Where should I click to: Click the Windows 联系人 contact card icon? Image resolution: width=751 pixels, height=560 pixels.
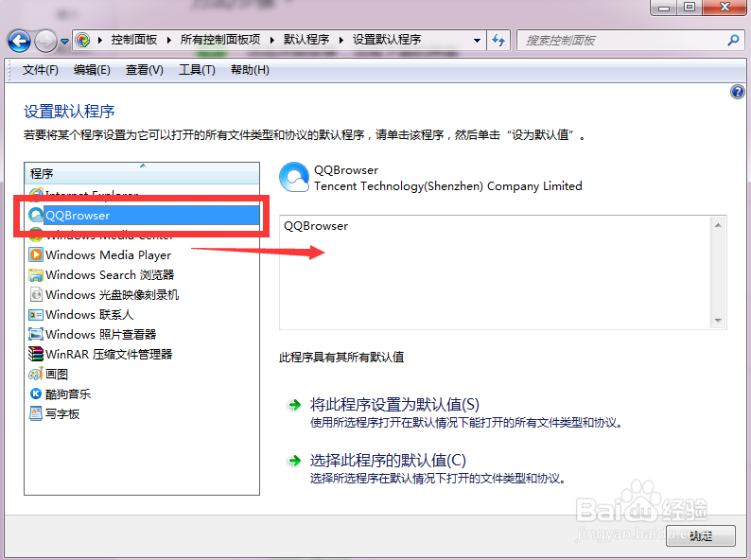pyautogui.click(x=36, y=315)
